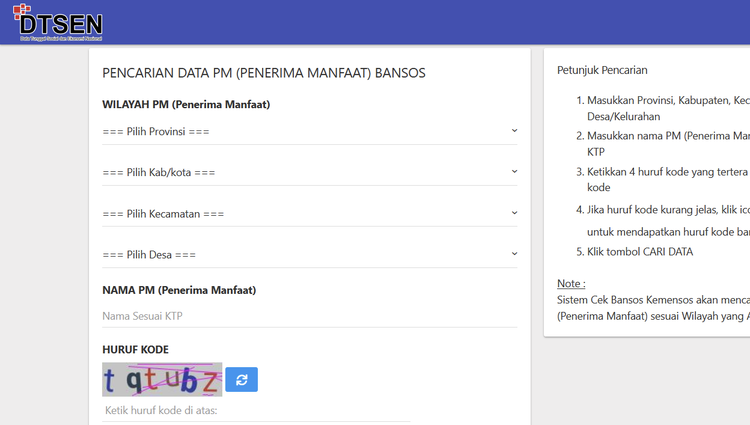This screenshot has height=425, width=750.
Task: Click the captcha image showing letters
Action: pos(162,380)
